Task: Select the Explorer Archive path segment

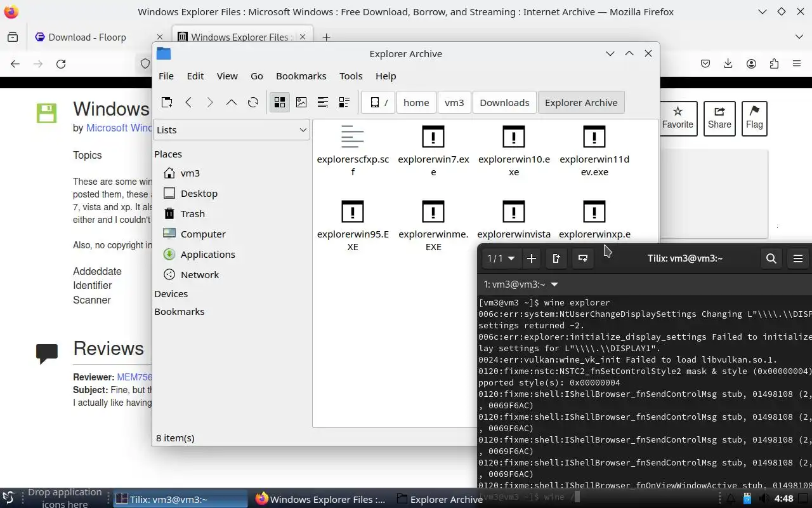Action: [581, 102]
